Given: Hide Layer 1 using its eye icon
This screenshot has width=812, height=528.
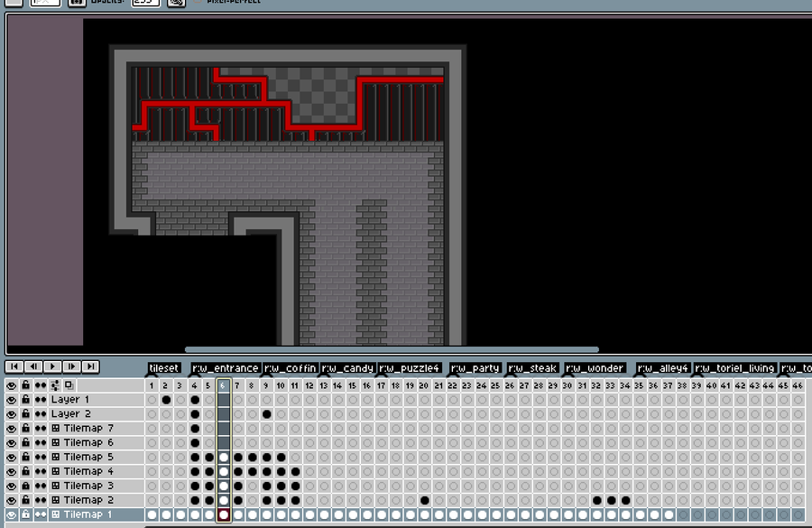Looking at the screenshot, I should pyautogui.click(x=11, y=400).
